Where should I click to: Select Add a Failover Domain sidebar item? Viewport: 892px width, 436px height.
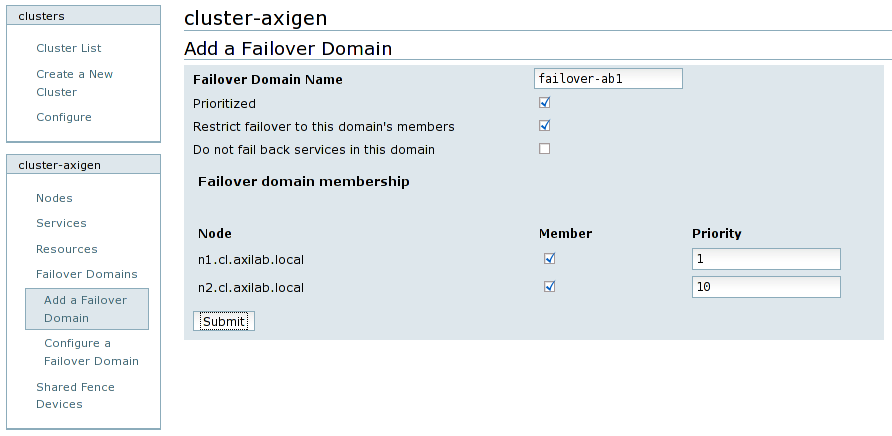(x=86, y=309)
